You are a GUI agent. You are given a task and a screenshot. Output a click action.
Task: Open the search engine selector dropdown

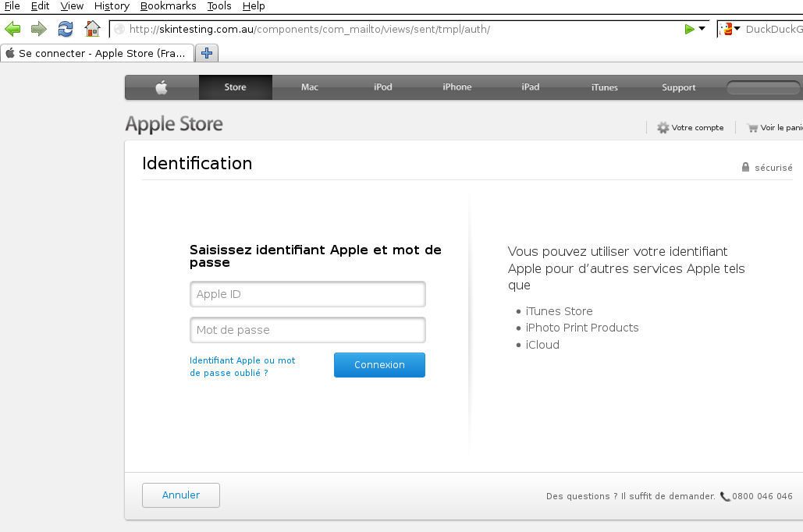click(x=731, y=29)
